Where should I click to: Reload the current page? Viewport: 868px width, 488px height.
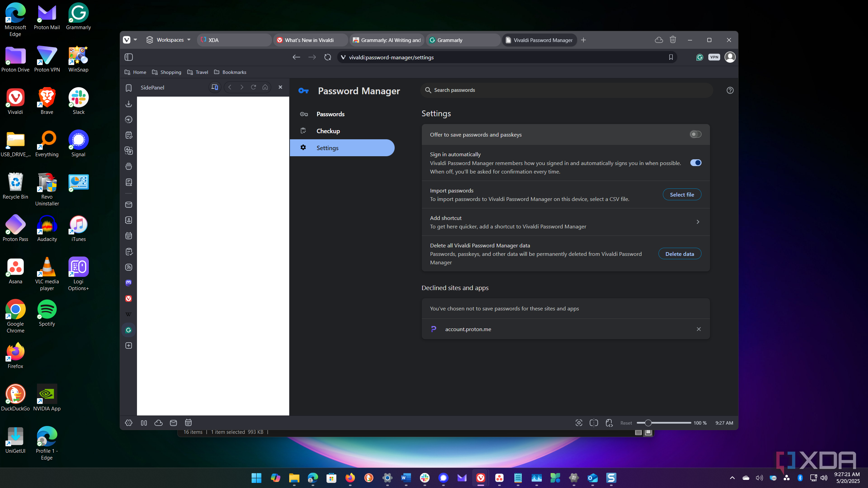coord(328,57)
